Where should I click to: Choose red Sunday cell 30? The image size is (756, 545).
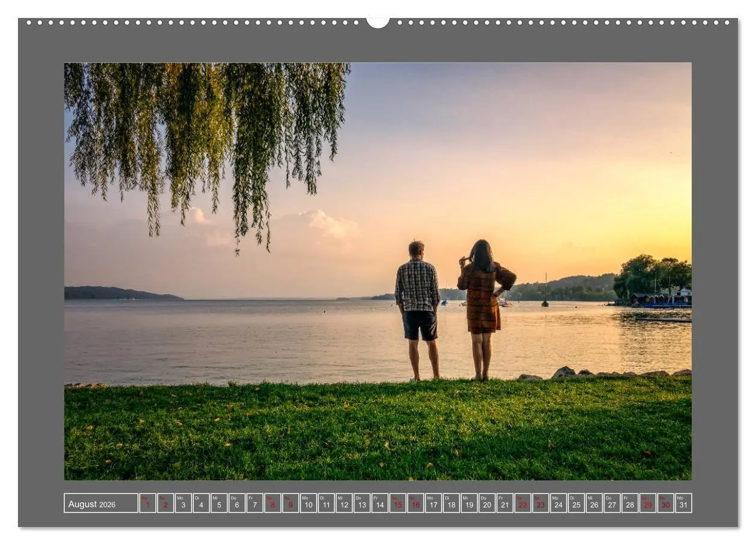[x=666, y=503]
